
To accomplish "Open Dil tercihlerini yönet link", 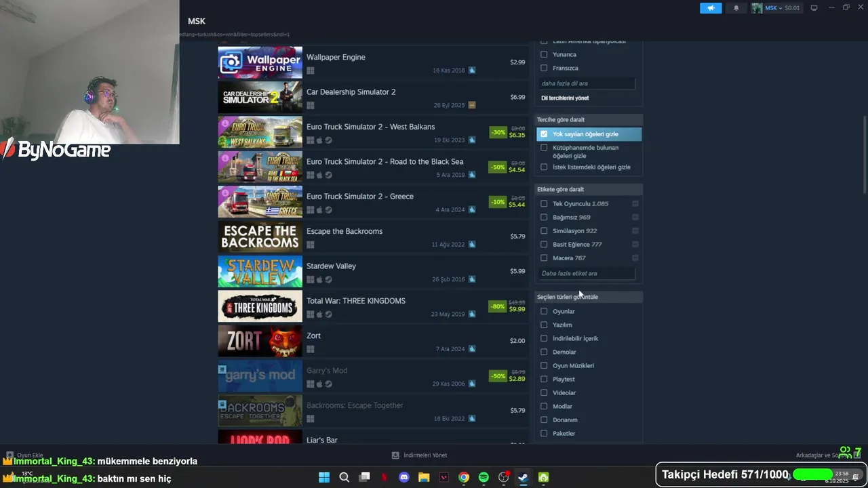I will tap(565, 98).
